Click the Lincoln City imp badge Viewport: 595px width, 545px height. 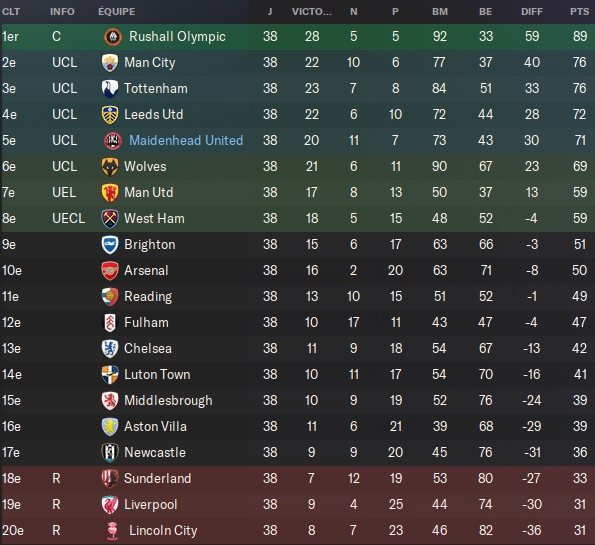(x=113, y=531)
